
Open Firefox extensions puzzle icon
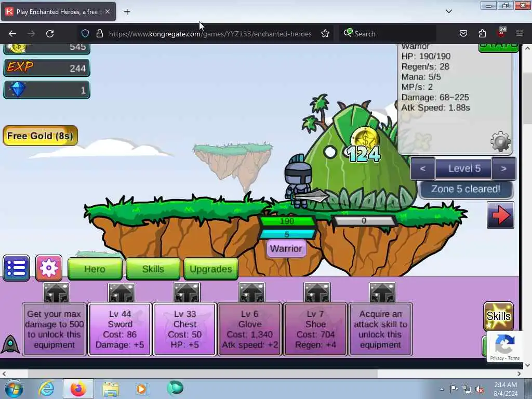click(x=482, y=34)
